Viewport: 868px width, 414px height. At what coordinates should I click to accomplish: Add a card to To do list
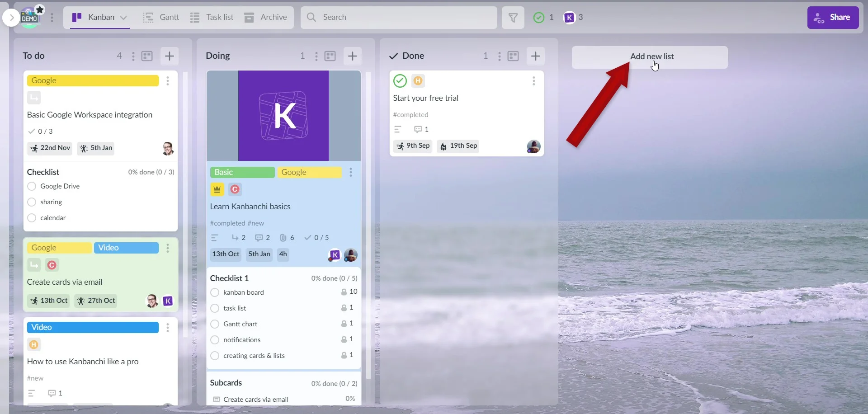point(170,56)
